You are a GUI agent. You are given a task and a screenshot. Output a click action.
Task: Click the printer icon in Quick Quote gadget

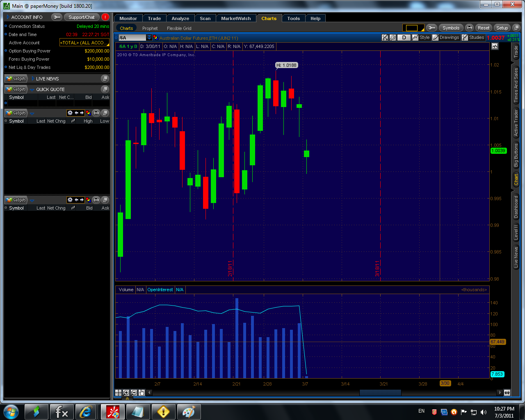tap(96, 113)
